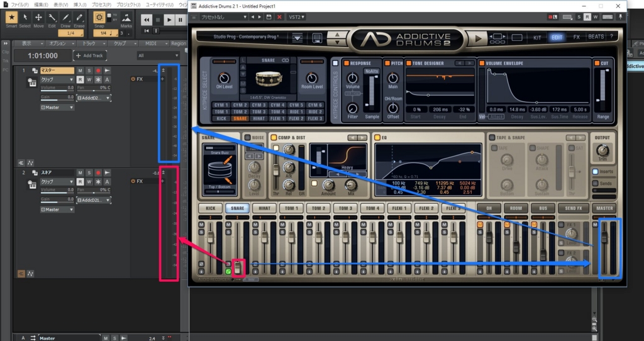Select the CYM 1 kitpiece button

[x=221, y=105]
